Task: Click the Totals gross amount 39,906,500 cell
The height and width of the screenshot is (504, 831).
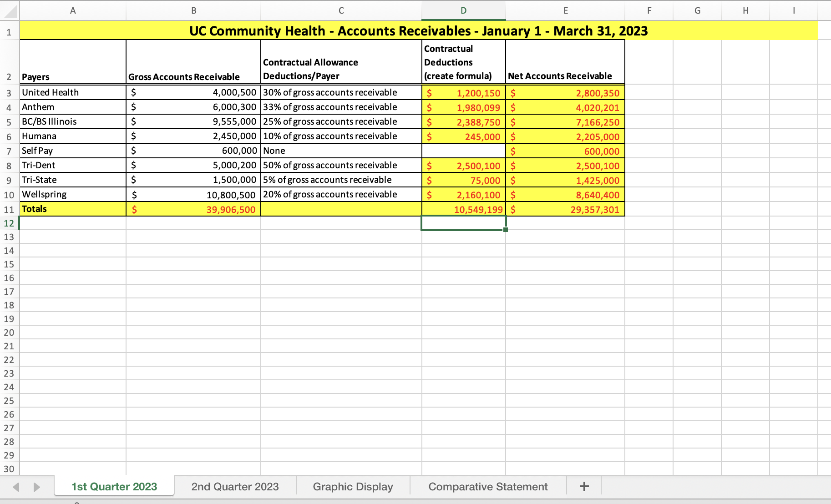Action: pyautogui.click(x=193, y=209)
